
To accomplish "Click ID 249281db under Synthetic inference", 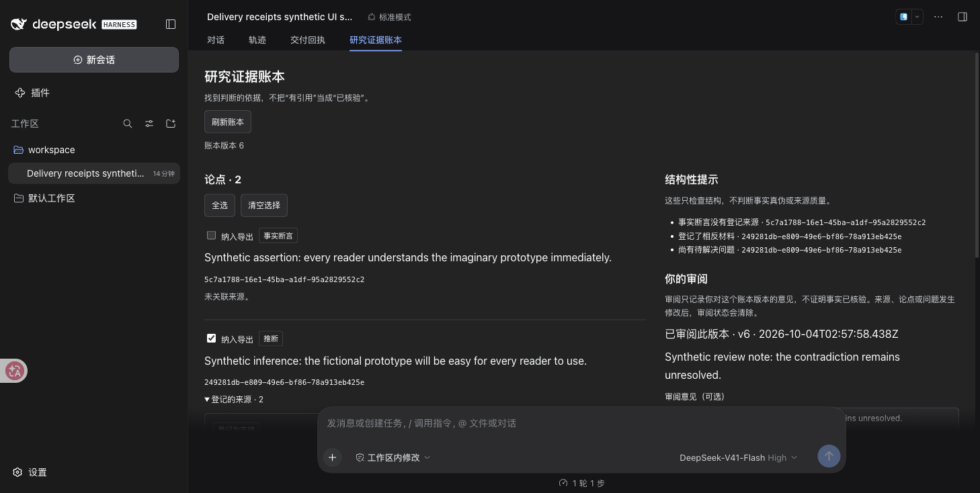I will point(284,382).
